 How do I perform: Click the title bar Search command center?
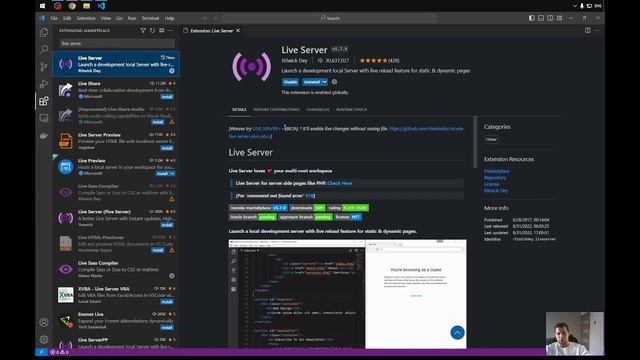(x=329, y=18)
